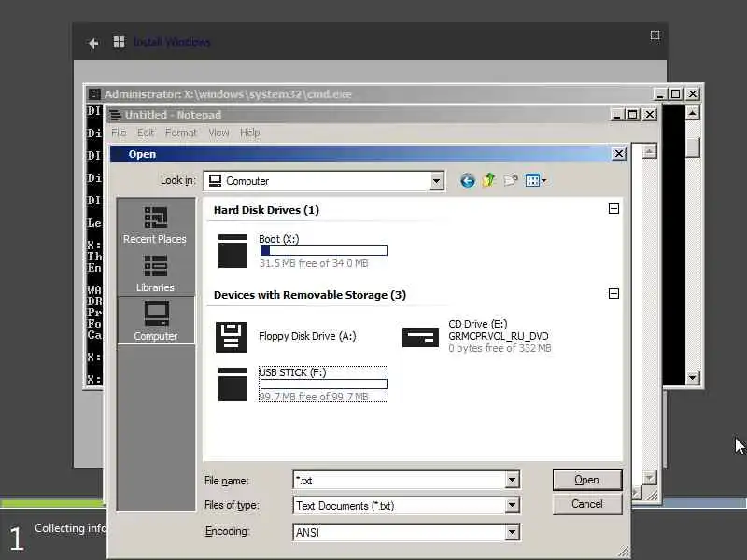Click the Notepad scrollbar up arrow

point(649,151)
